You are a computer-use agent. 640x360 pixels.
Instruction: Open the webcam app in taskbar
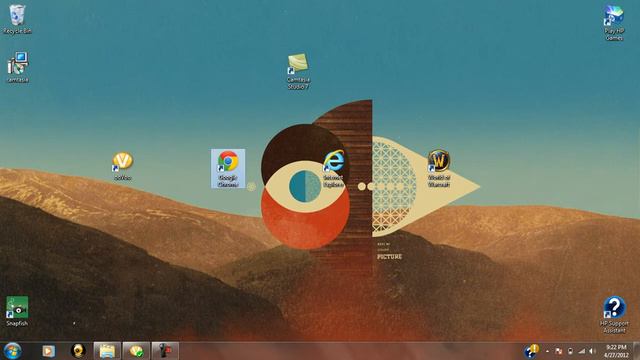[78, 351]
